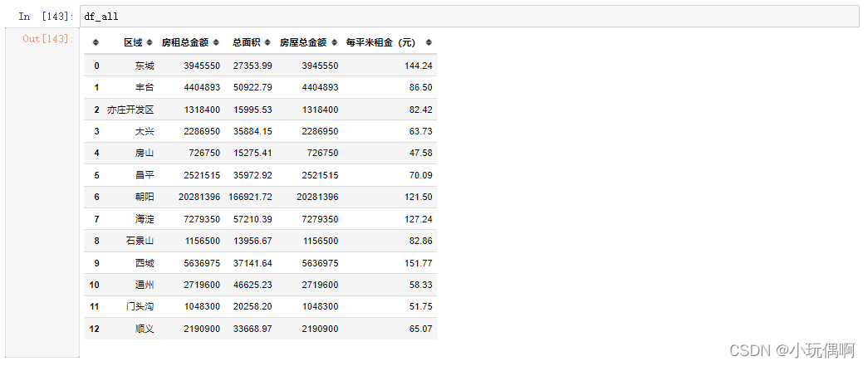868x366 pixels.
Task: Click row index 6
Action: [97, 197]
